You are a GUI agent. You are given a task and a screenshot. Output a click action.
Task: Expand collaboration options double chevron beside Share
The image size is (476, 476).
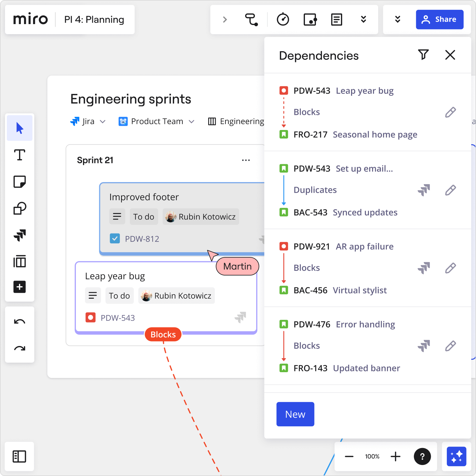pos(397,20)
